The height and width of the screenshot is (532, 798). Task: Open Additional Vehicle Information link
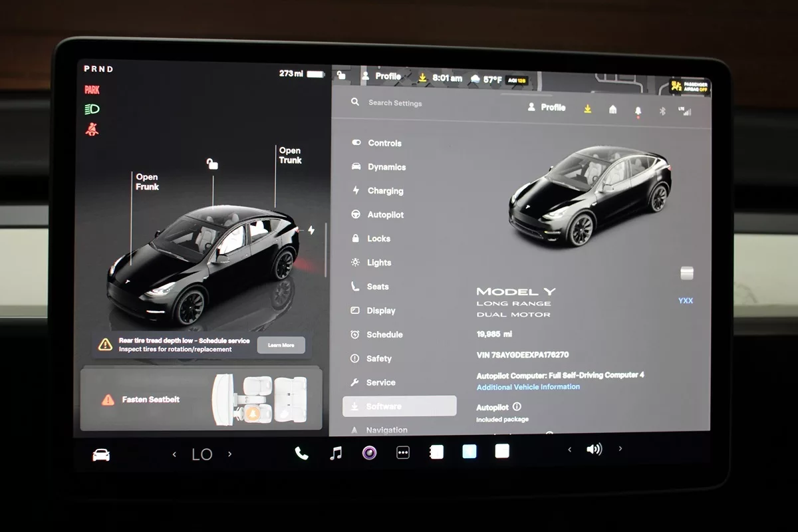point(528,387)
